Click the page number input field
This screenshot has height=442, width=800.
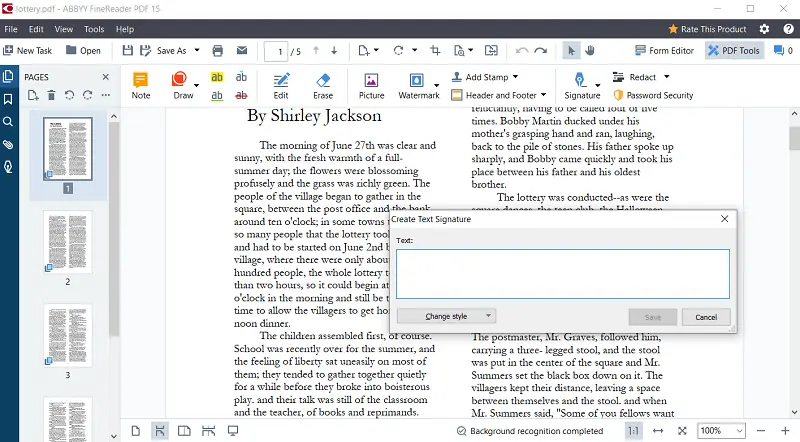point(276,52)
